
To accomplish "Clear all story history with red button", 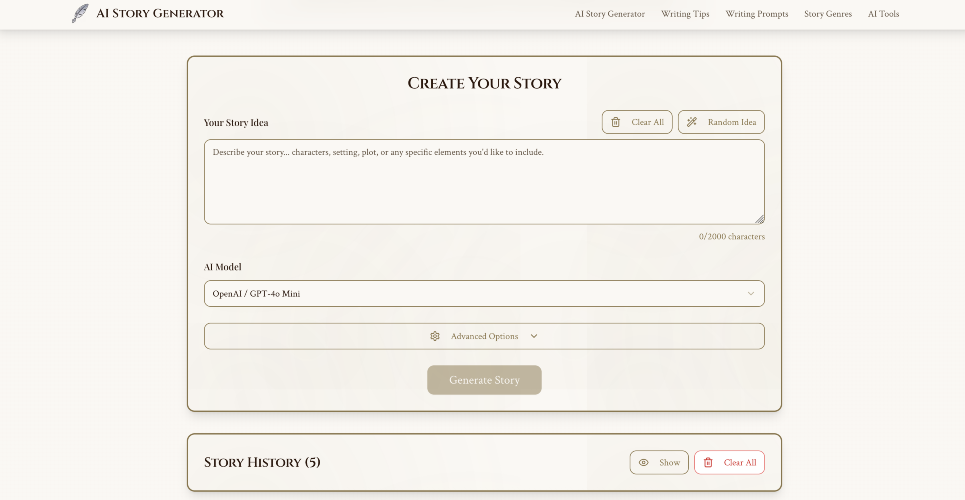I will [x=729, y=462].
